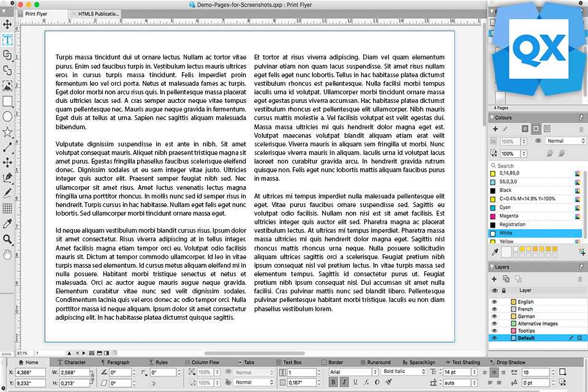Screen dimensions: 588x392
Task: Open blend mode Normal dropdown in Colours
Action: [x=565, y=141]
